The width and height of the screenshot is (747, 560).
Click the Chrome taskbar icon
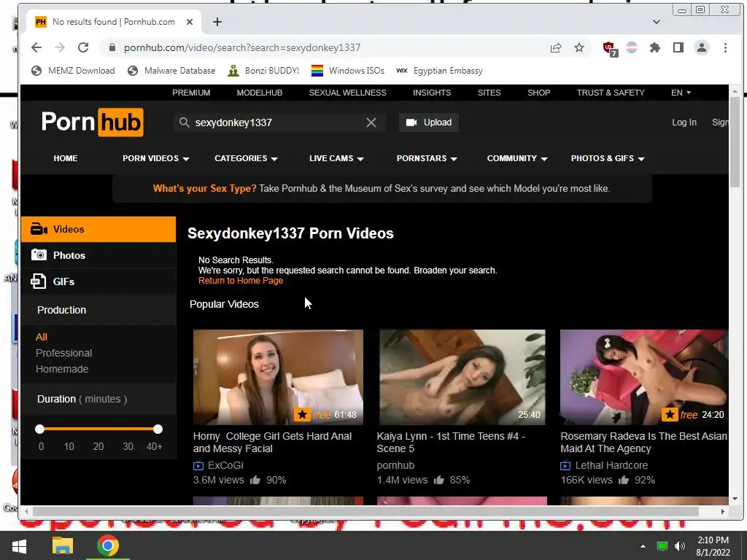pos(108,545)
